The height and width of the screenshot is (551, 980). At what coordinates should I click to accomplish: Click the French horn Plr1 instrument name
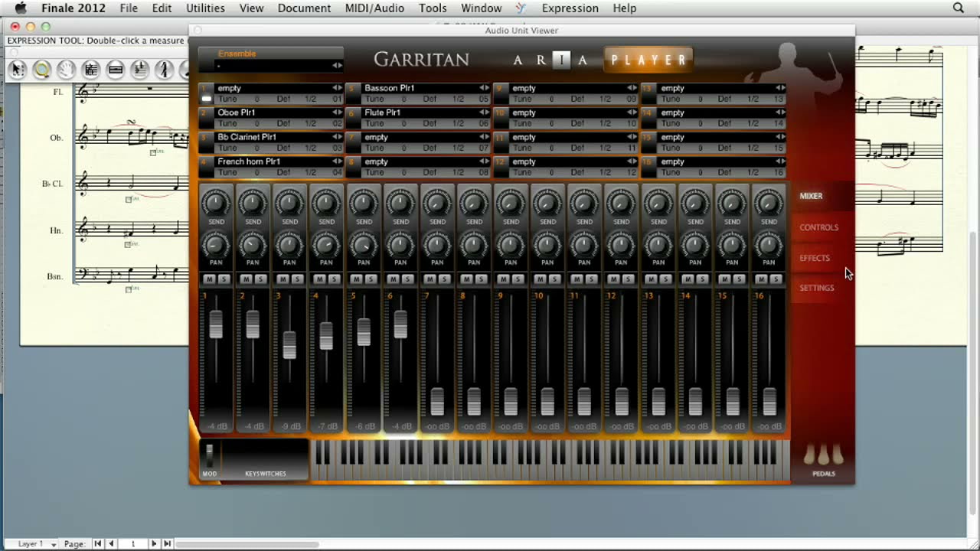coord(249,161)
